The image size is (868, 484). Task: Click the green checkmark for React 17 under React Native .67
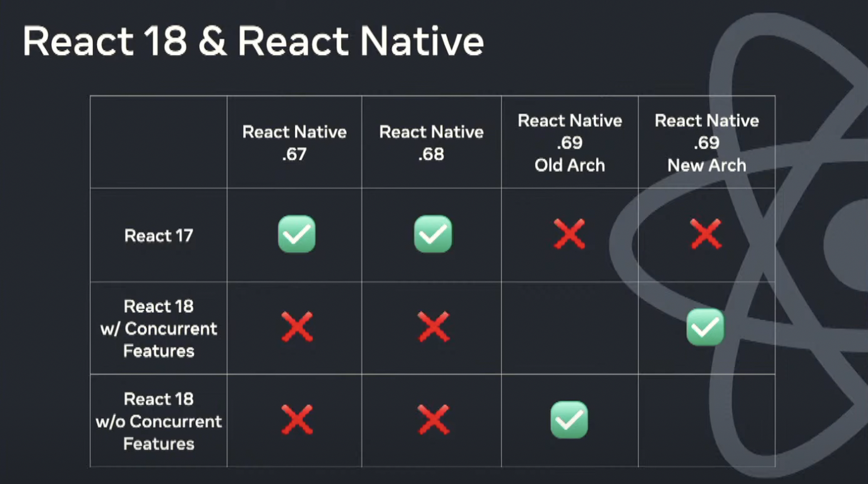point(296,234)
